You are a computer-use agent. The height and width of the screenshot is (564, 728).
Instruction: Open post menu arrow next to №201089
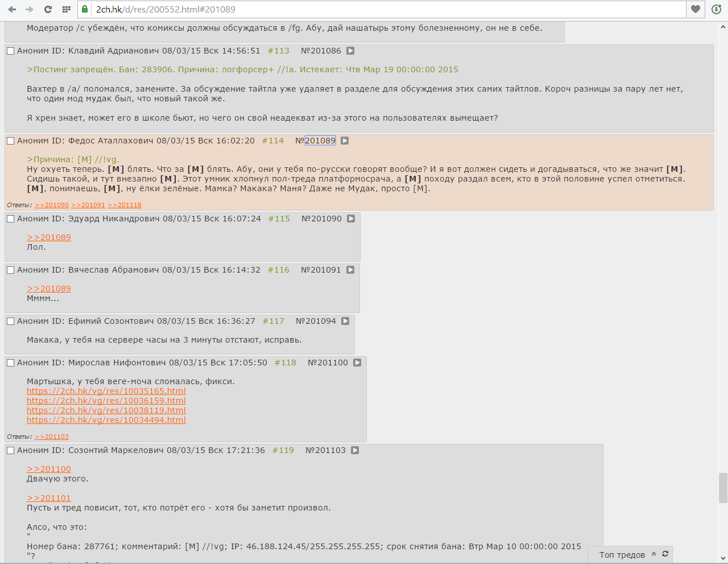point(345,141)
